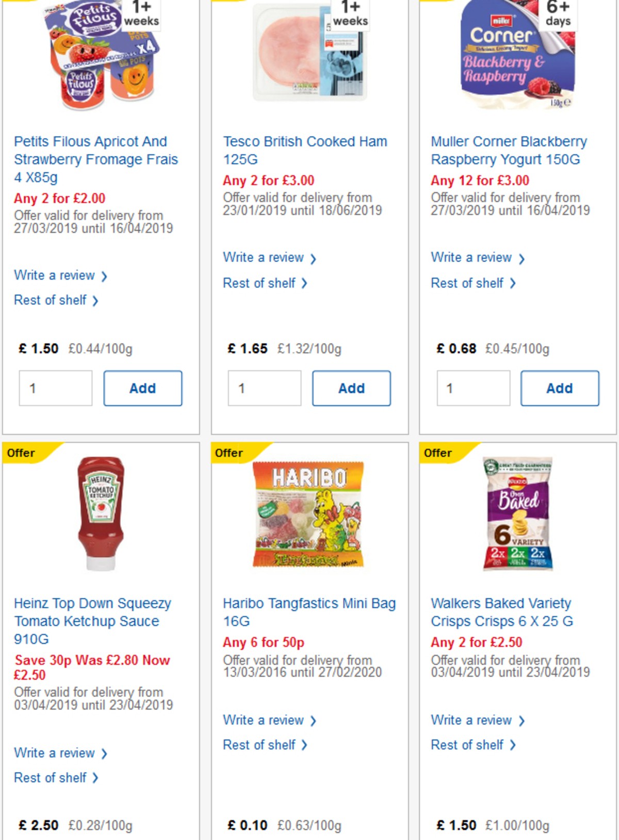Add Muller Corner yogurt to basket

(560, 388)
